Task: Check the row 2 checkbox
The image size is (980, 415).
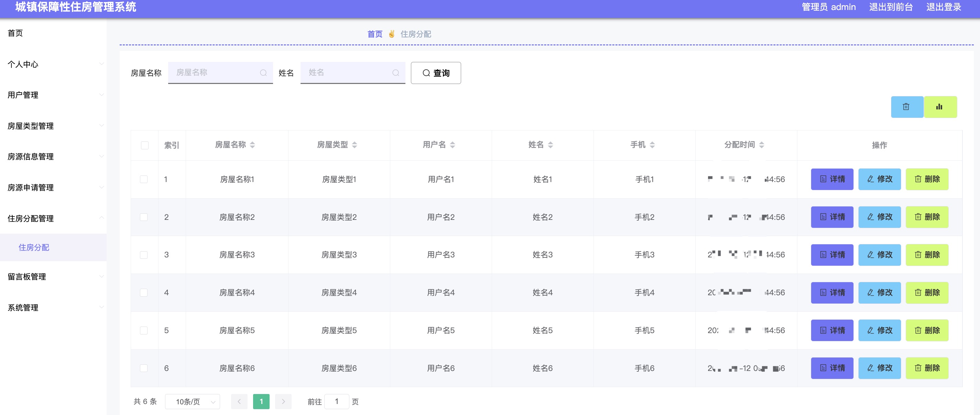Action: pyautogui.click(x=144, y=217)
